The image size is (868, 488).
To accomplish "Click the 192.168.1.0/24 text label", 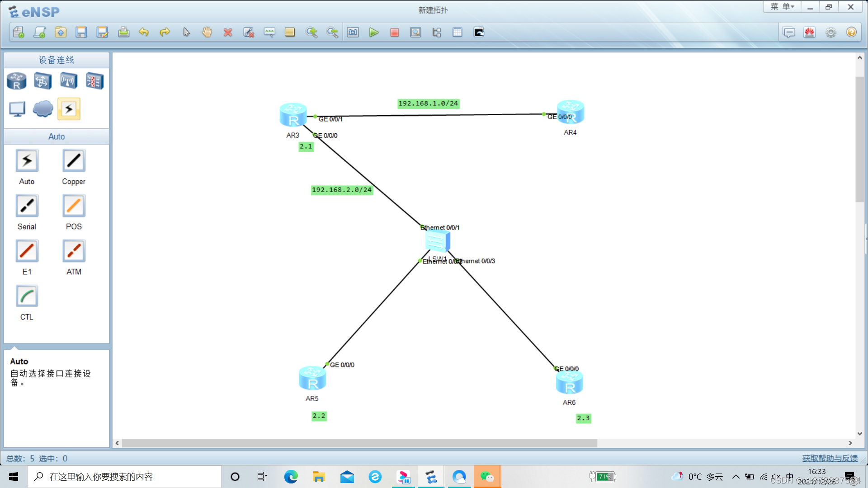I will 428,103.
